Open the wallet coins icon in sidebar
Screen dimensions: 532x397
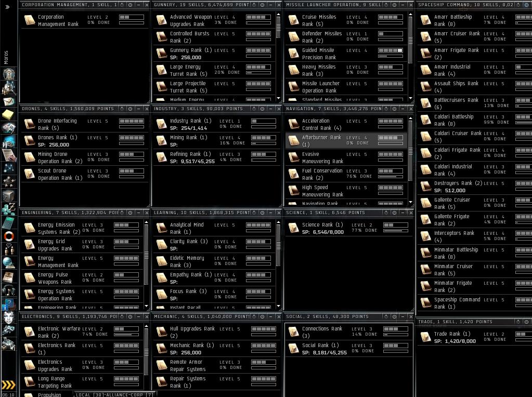[9, 209]
